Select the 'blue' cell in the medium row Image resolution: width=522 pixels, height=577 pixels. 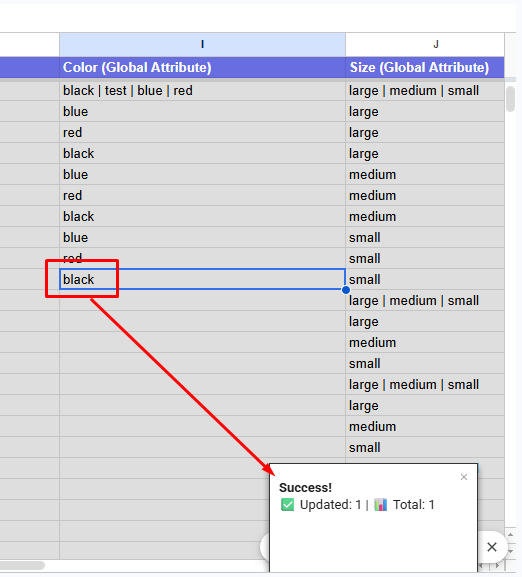[x=202, y=174]
